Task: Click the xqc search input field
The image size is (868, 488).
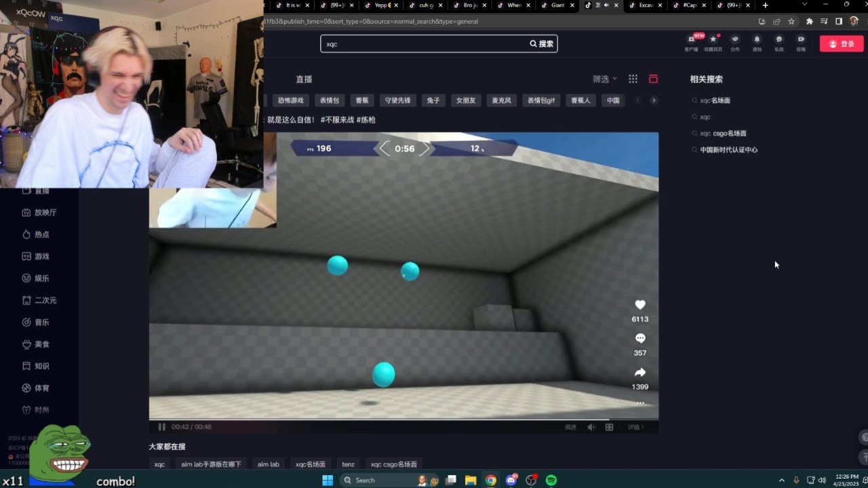Action: pos(424,43)
